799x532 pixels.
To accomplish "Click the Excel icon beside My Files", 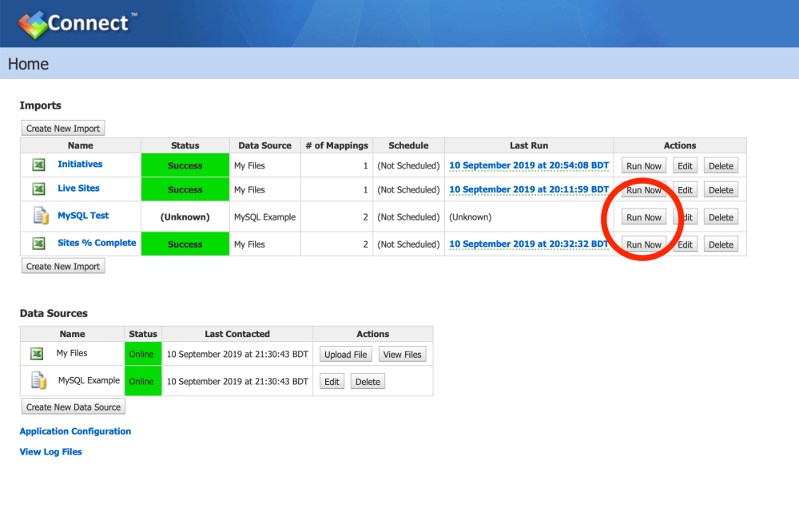I will 37,353.
